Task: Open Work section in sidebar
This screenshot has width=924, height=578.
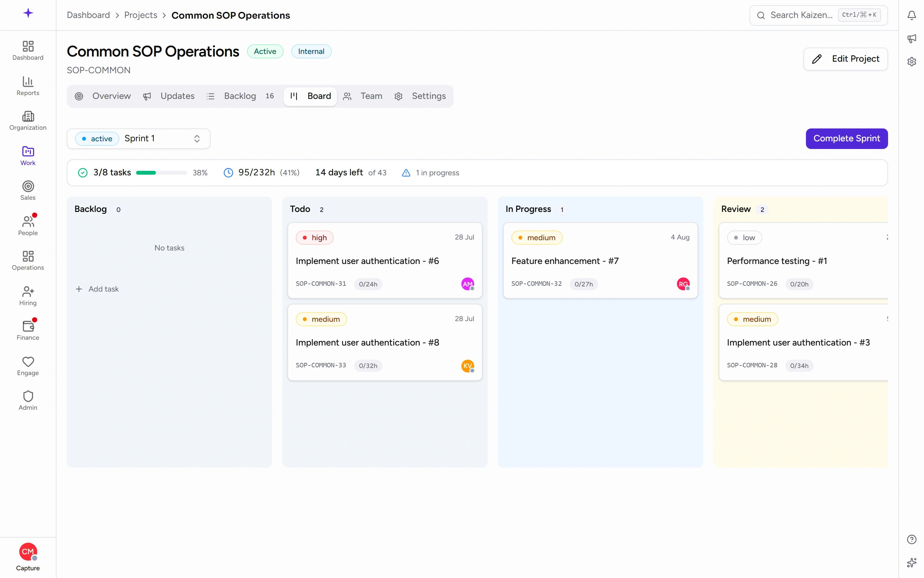Action: click(28, 156)
